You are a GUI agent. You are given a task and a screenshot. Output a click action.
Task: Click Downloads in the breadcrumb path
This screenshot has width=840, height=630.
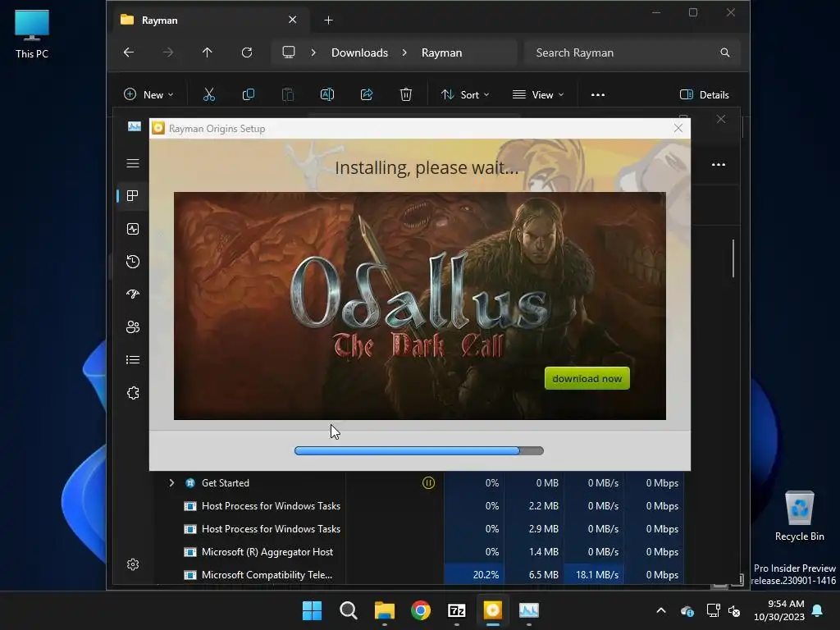click(x=359, y=52)
